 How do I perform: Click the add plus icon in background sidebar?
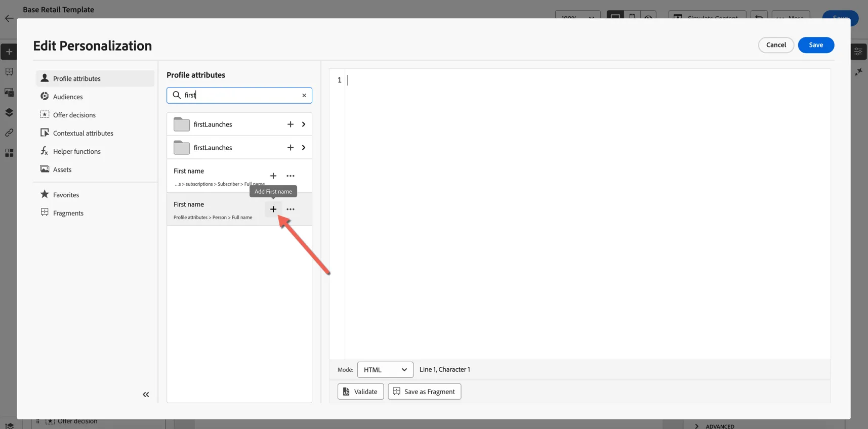pos(9,52)
